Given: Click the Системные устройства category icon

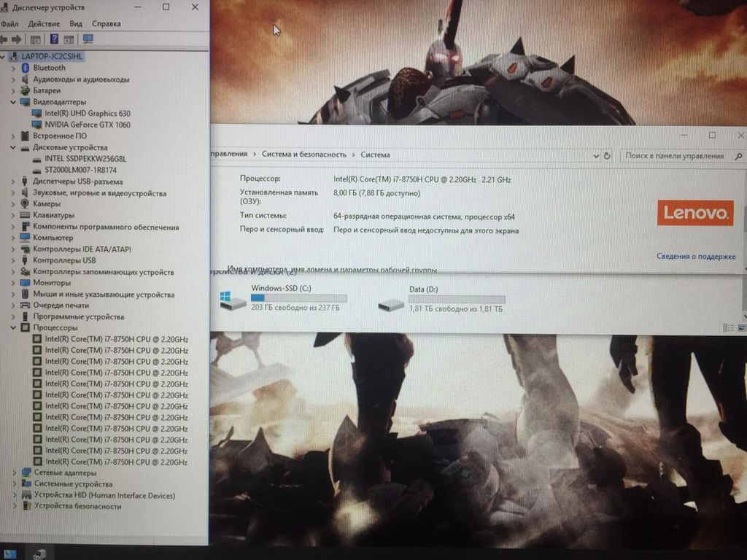Looking at the screenshot, I should click(x=26, y=484).
